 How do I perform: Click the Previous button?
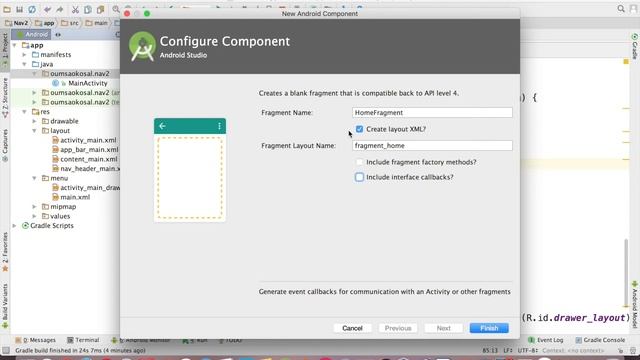point(398,328)
